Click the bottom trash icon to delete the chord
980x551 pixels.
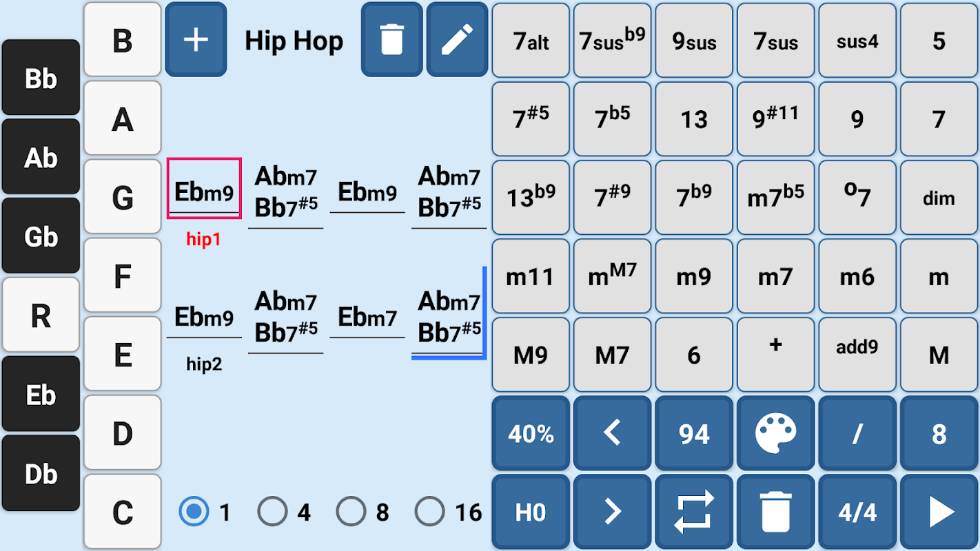pyautogui.click(x=775, y=512)
